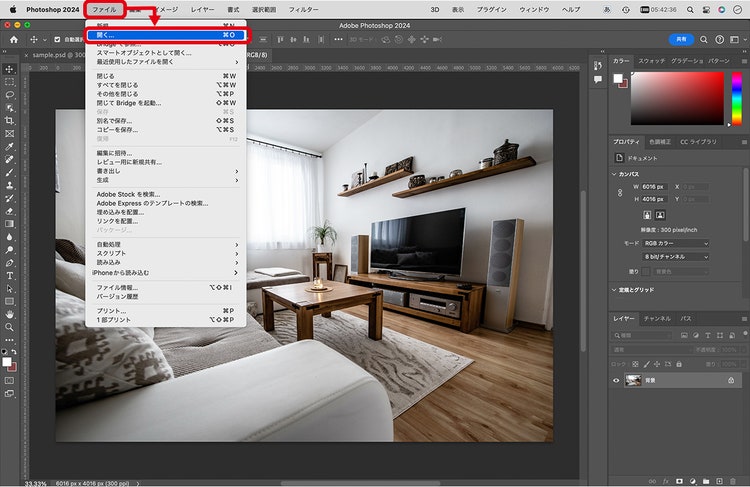Click the 共有 share button
750x487 pixels.
pyautogui.click(x=681, y=40)
